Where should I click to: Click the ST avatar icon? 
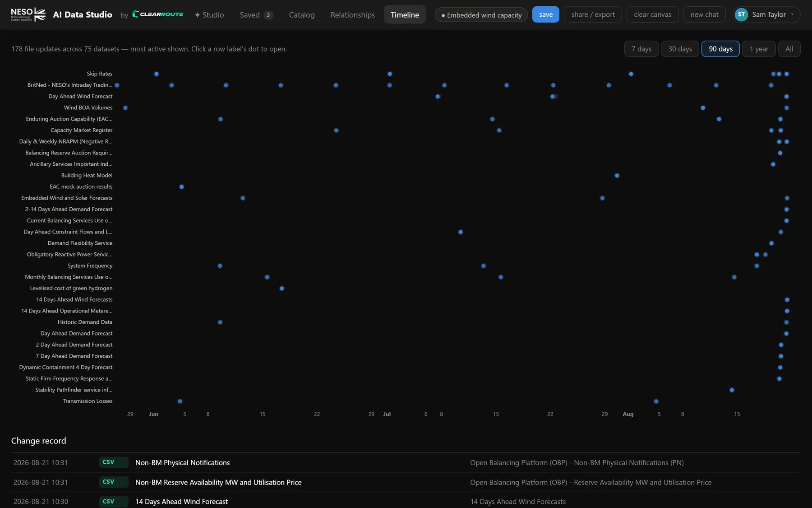741,14
